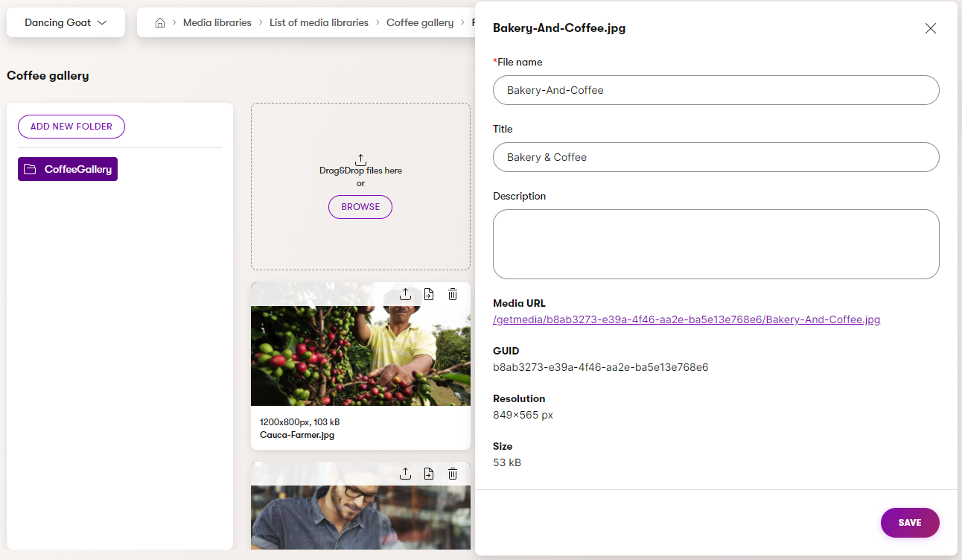The width and height of the screenshot is (962, 560).
Task: Click the Save button
Action: [909, 523]
